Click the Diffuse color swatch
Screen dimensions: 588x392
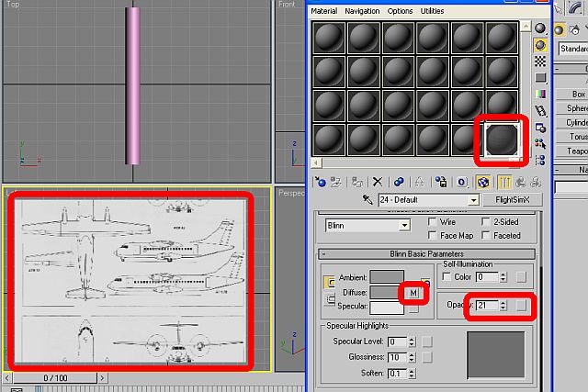[387, 292]
